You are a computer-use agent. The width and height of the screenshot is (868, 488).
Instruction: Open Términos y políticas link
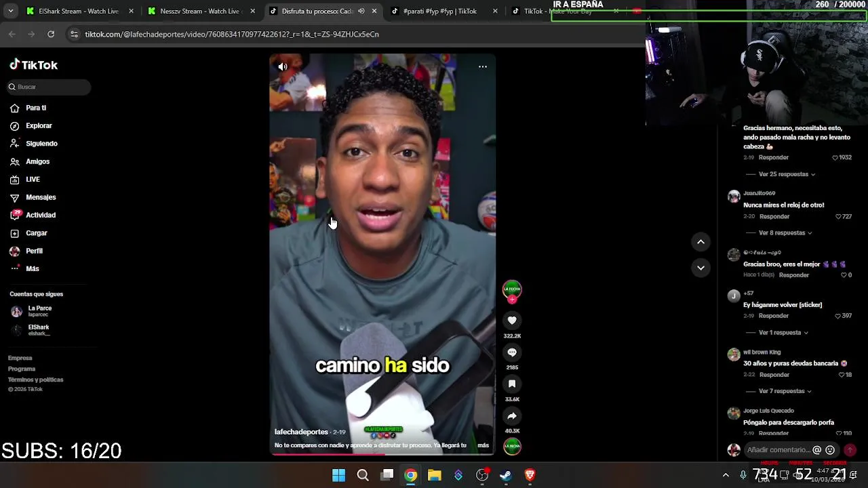pos(35,380)
